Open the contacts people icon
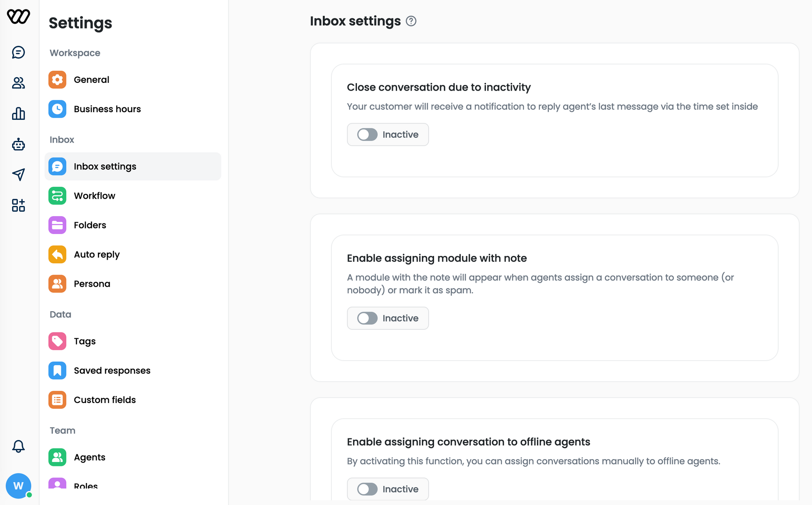Screen dimensions: 812x505 pyautogui.click(x=18, y=83)
